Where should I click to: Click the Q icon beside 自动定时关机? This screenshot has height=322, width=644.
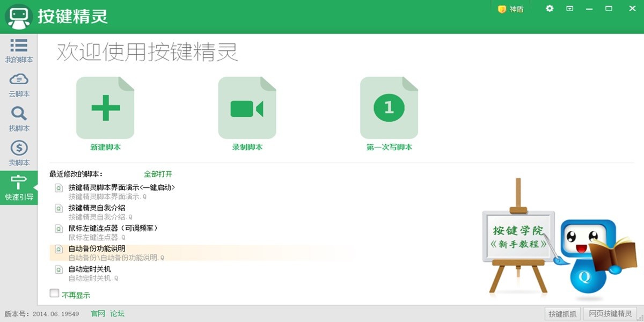coord(57,268)
